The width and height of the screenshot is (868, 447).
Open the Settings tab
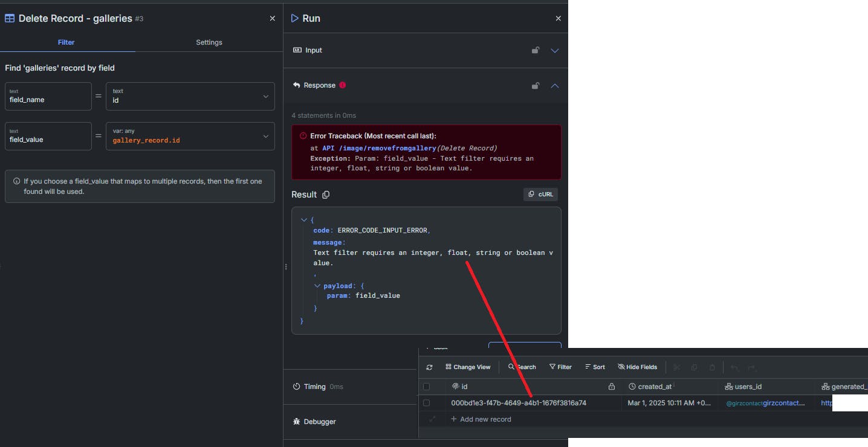209,42
